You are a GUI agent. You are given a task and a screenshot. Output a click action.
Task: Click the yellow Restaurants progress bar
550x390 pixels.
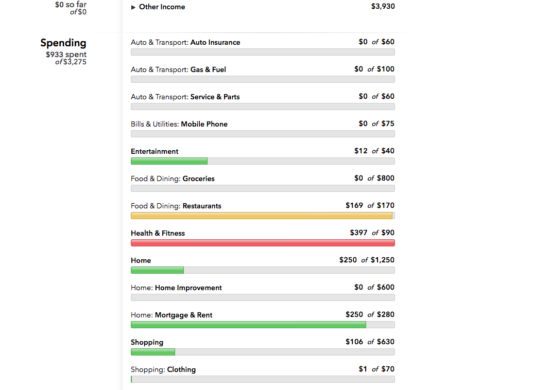point(263,216)
